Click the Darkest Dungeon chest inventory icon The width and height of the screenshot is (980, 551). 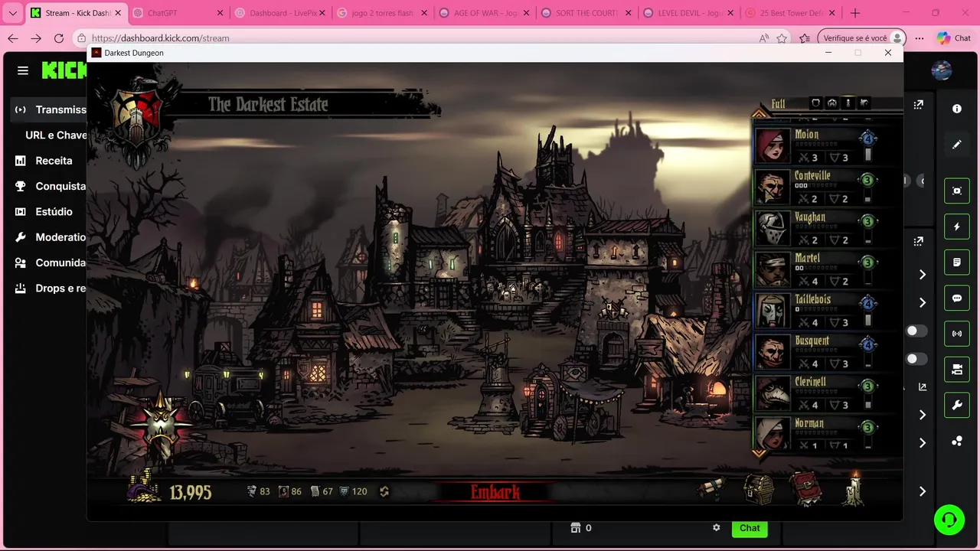point(759,490)
